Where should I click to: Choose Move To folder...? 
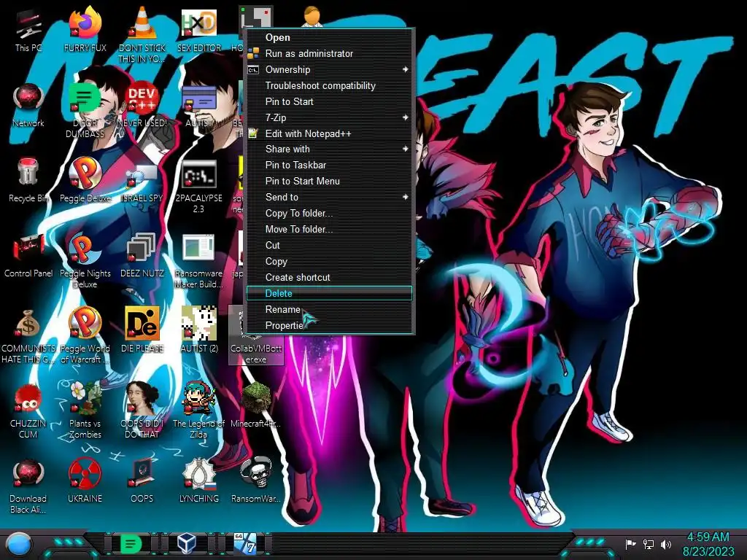(329, 229)
